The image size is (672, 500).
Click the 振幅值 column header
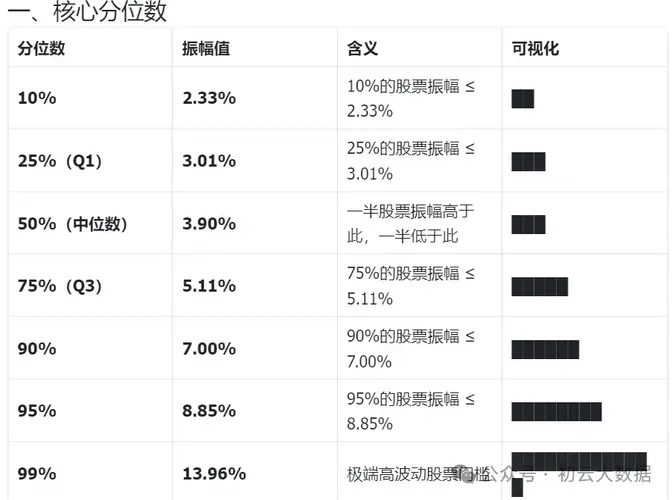point(206,48)
